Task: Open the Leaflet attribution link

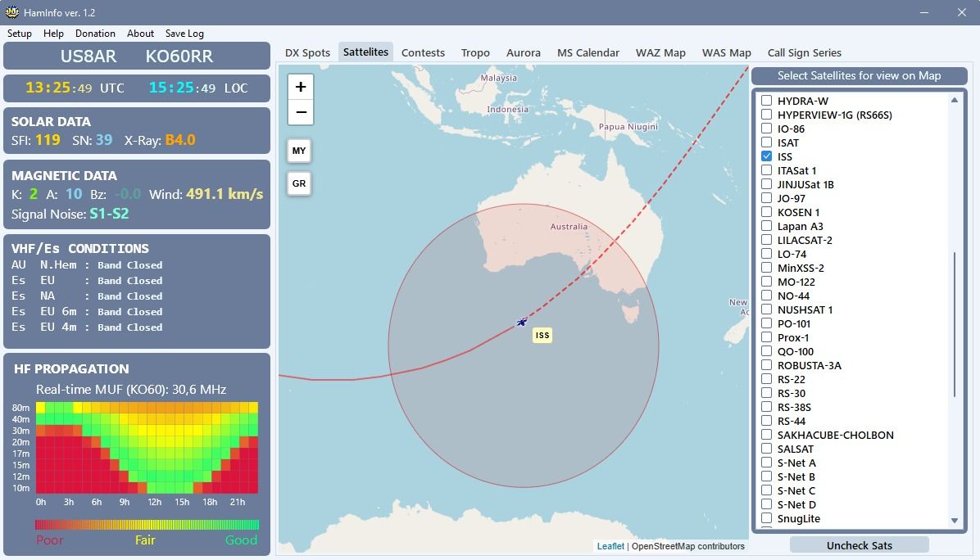Action: [610, 546]
